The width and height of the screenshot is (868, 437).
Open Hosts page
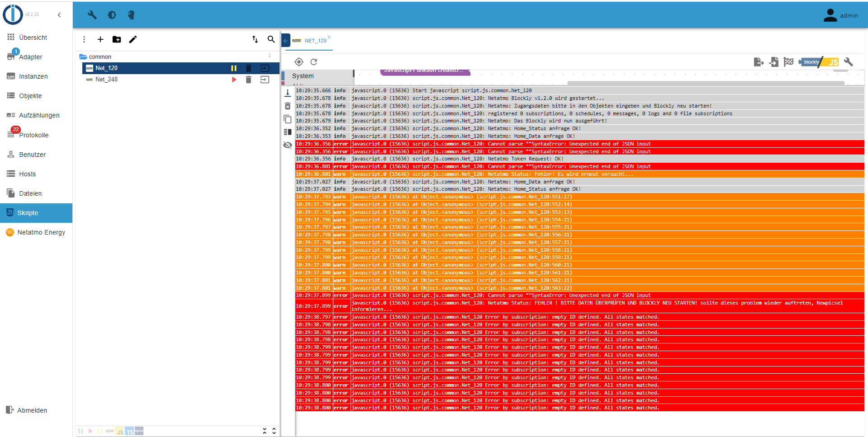click(36, 174)
